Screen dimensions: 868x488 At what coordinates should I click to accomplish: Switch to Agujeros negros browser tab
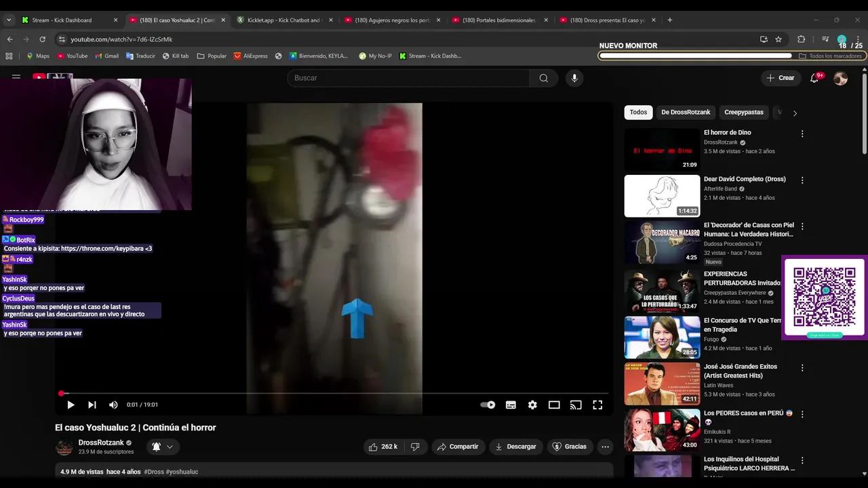(393, 20)
